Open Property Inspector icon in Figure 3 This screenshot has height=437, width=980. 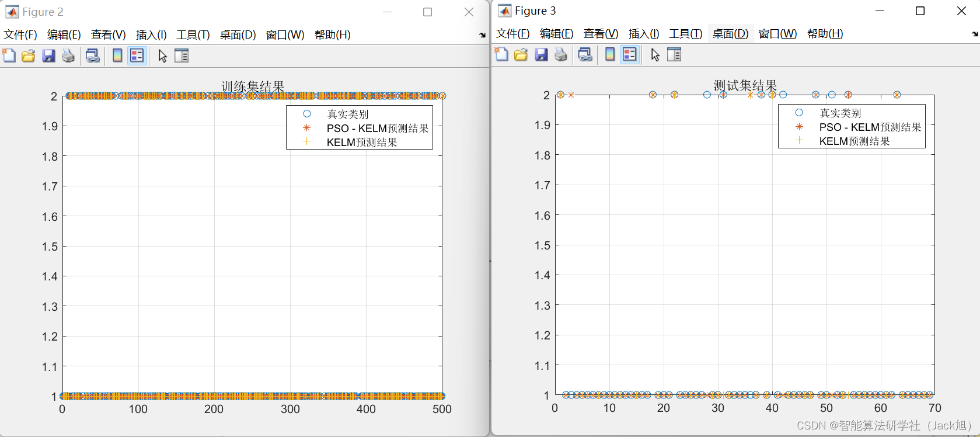pos(674,54)
